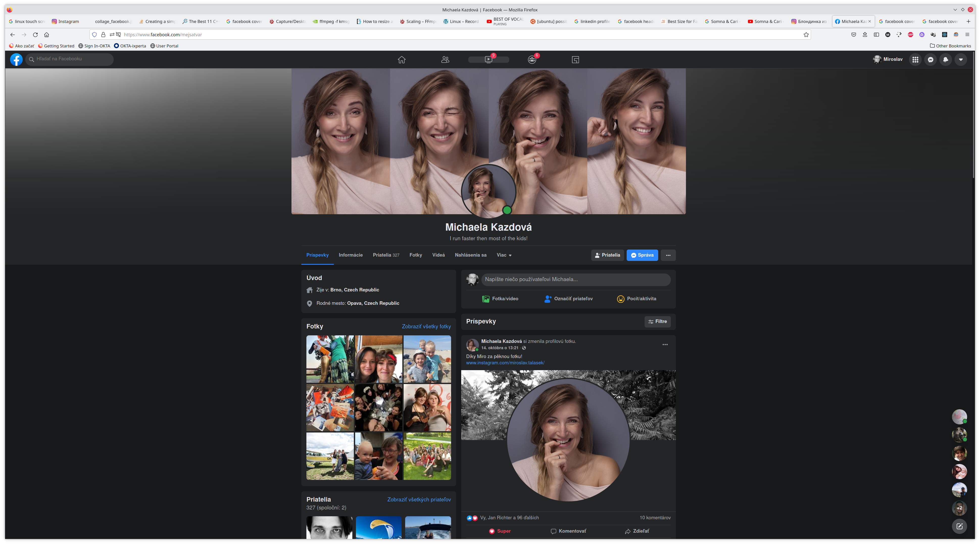The image size is (980, 544).
Task: Toggle Super reaction on profile photo post
Action: coord(500,531)
